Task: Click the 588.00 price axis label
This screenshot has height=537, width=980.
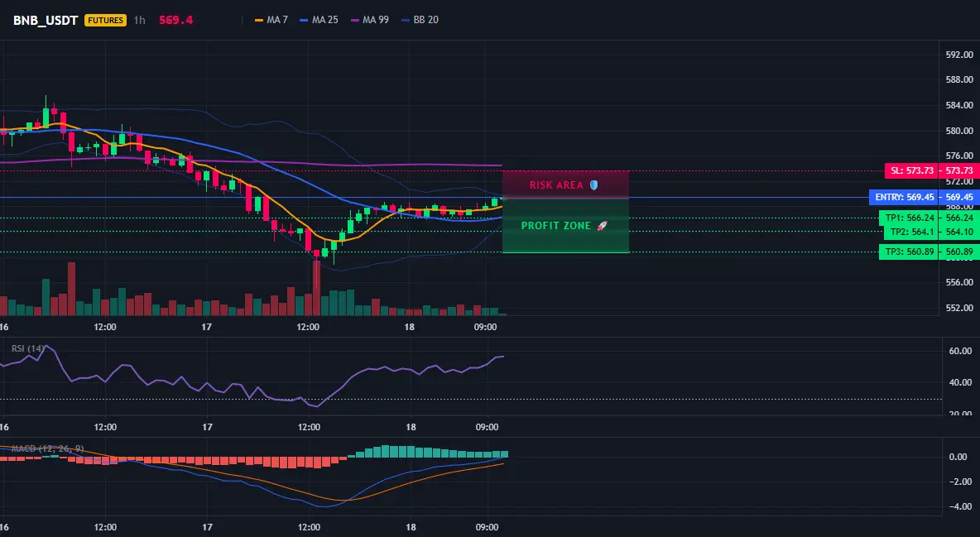Action: tap(959, 80)
